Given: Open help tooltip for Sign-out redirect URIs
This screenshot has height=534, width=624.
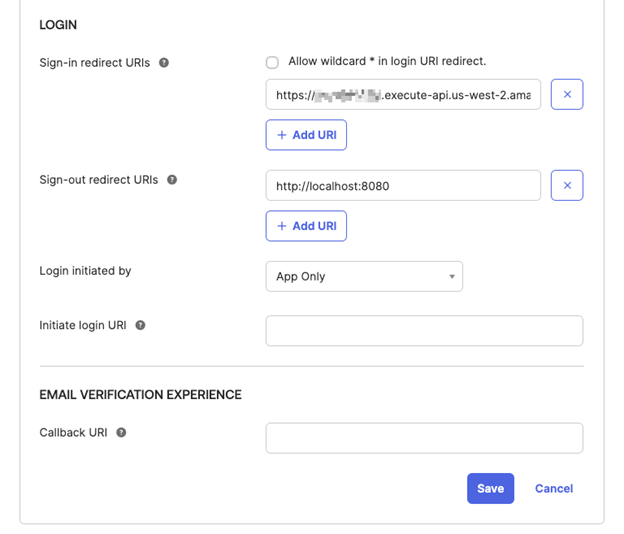Looking at the screenshot, I should click(x=172, y=180).
